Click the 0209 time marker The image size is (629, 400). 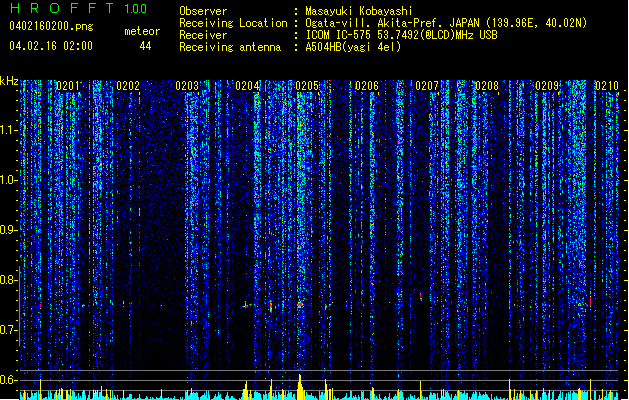point(547,86)
